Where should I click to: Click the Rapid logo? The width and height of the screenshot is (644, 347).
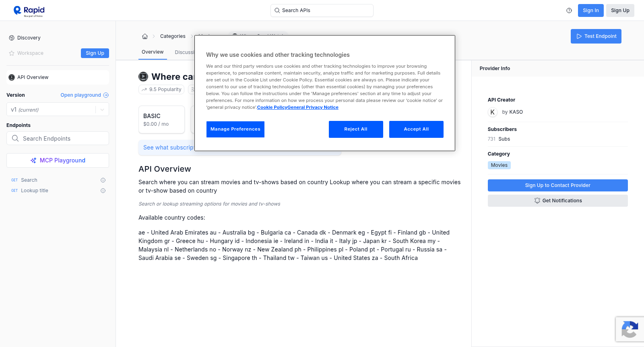(29, 11)
